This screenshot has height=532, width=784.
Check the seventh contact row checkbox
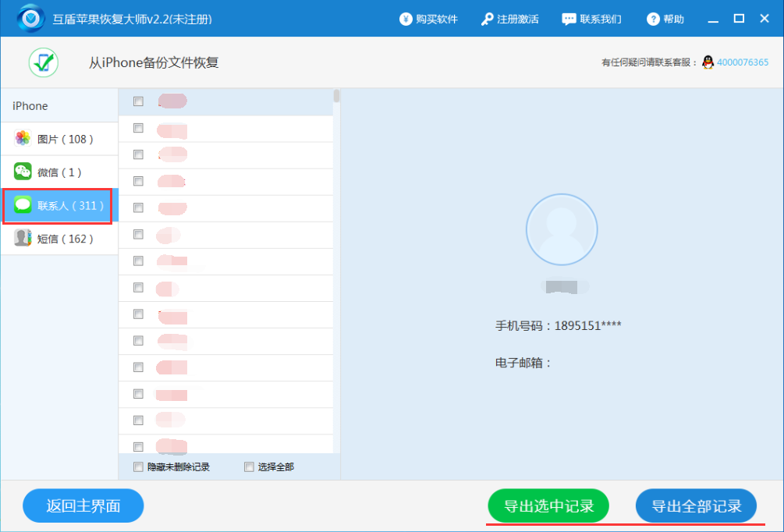tap(139, 261)
